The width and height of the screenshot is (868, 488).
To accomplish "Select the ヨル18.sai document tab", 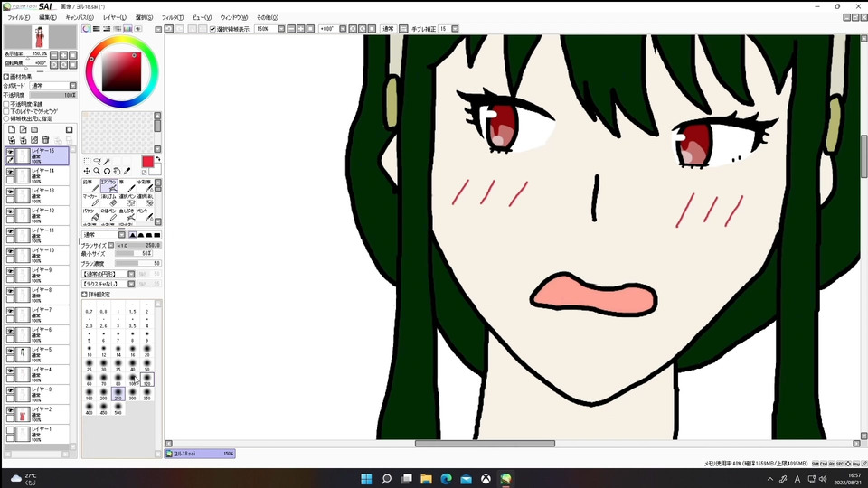I will 201,454.
